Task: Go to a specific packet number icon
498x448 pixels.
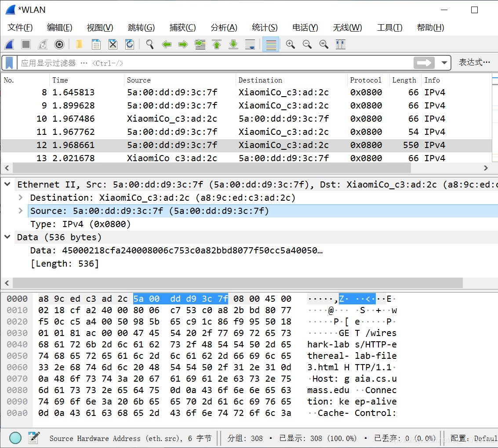Action: [x=200, y=44]
